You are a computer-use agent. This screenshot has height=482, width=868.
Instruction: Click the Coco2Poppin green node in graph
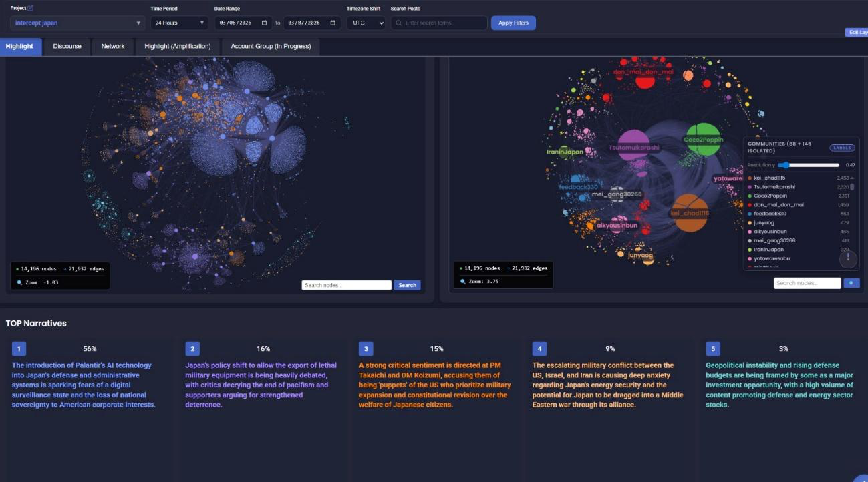coord(704,140)
